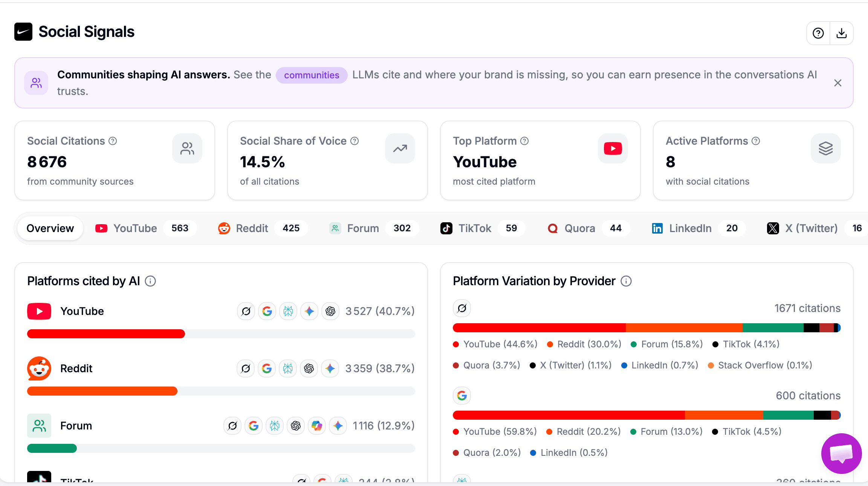Click the Reddit (20.2%) legend entry

point(584,431)
